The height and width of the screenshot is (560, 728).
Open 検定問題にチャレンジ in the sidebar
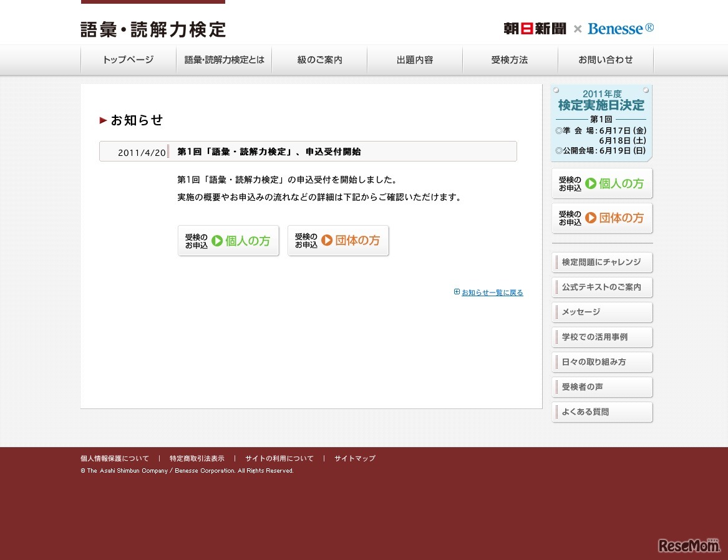click(602, 263)
